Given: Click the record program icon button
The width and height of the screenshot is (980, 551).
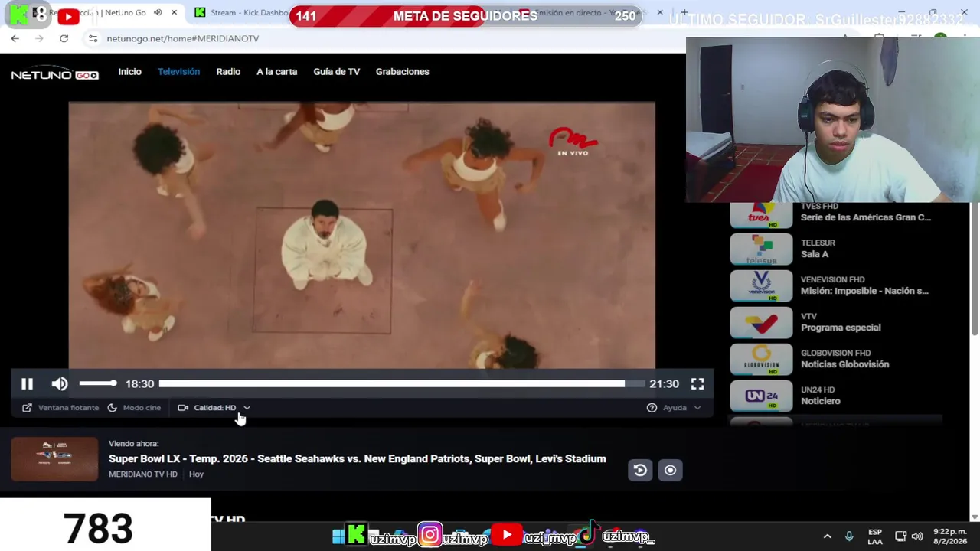Looking at the screenshot, I should pos(670,471).
